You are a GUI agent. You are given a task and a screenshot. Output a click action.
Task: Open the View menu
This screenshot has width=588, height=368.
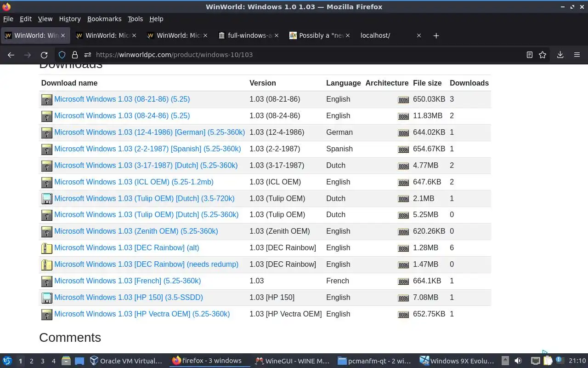click(45, 19)
